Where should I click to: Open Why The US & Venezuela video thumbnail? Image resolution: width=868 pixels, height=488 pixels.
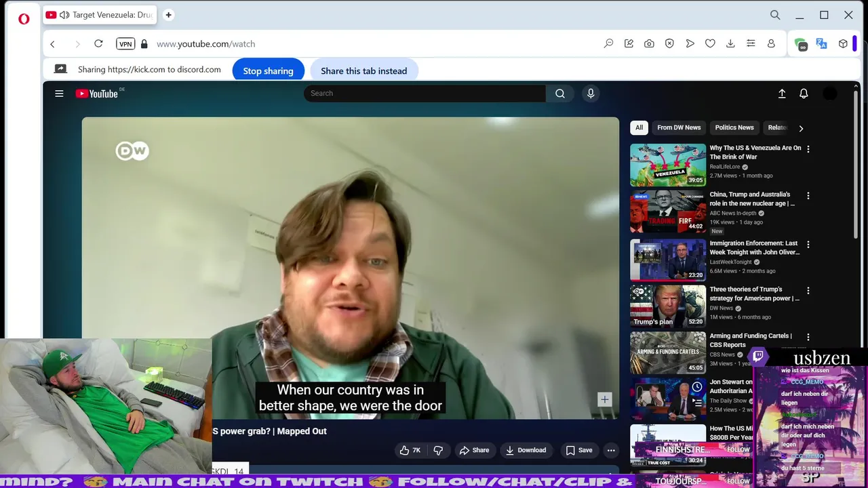click(668, 165)
